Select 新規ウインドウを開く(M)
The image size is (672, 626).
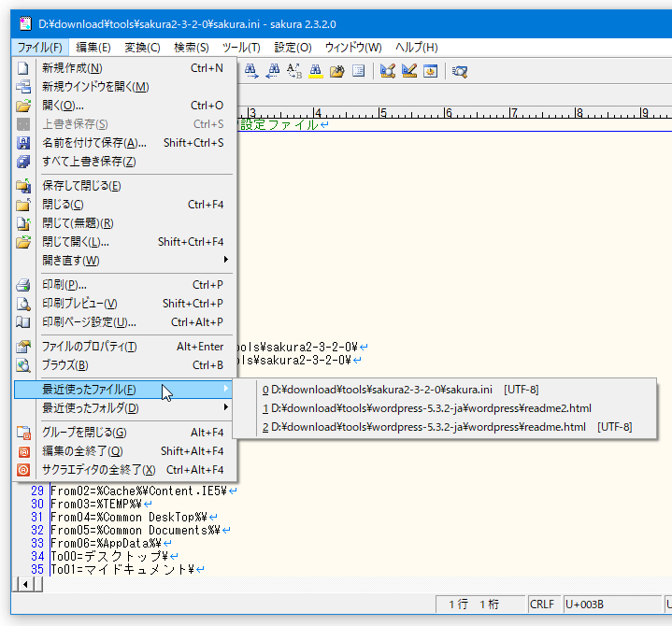point(124,87)
